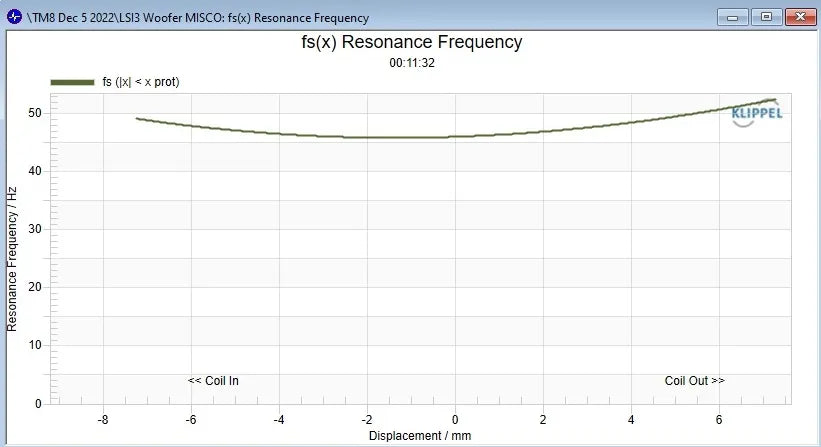Select the Displacement / mm axis label

pyautogui.click(x=419, y=436)
